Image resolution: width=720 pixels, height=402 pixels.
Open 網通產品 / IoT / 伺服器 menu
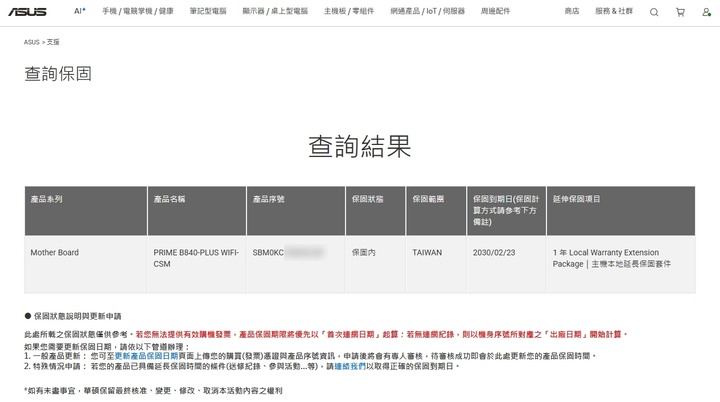[428, 11]
